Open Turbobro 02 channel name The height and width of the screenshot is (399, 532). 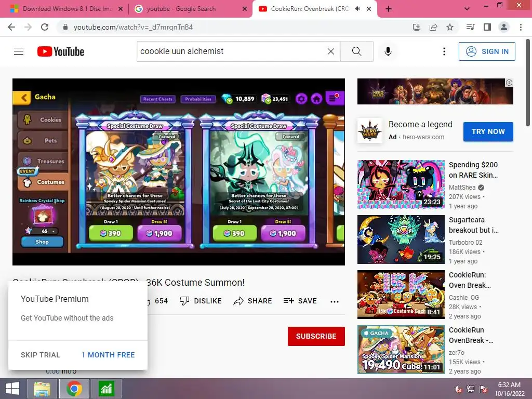[x=465, y=243]
